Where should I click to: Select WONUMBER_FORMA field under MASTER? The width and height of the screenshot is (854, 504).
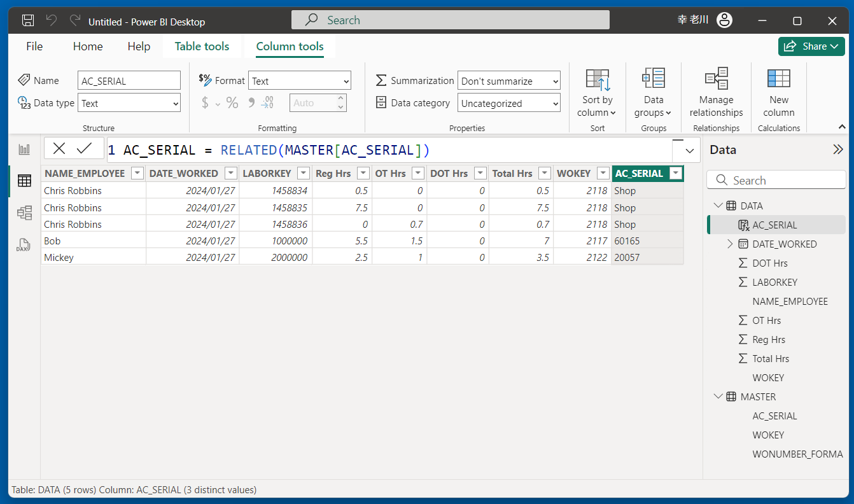coord(797,454)
